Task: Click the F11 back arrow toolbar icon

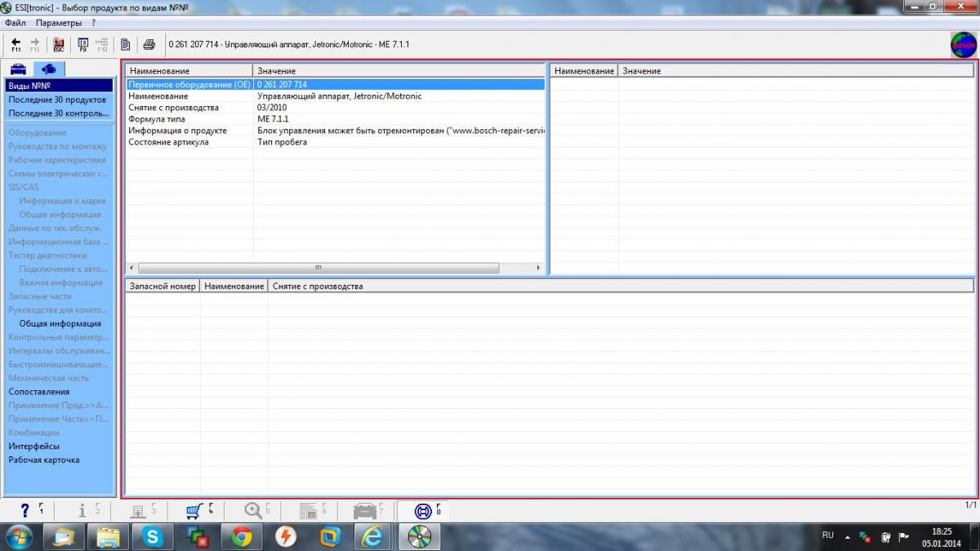Action: tap(16, 44)
